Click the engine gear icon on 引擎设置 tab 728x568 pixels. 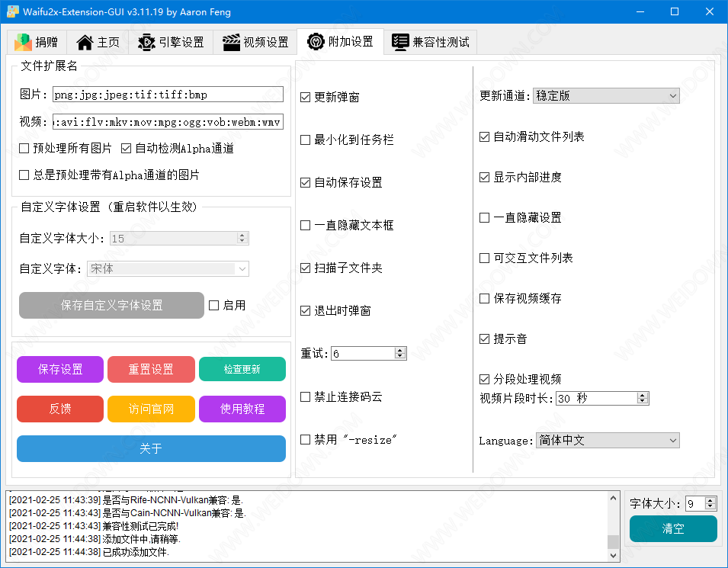[x=146, y=42]
